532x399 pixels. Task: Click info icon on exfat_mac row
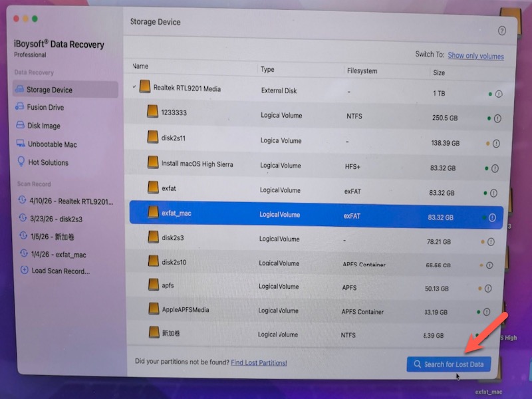click(492, 217)
